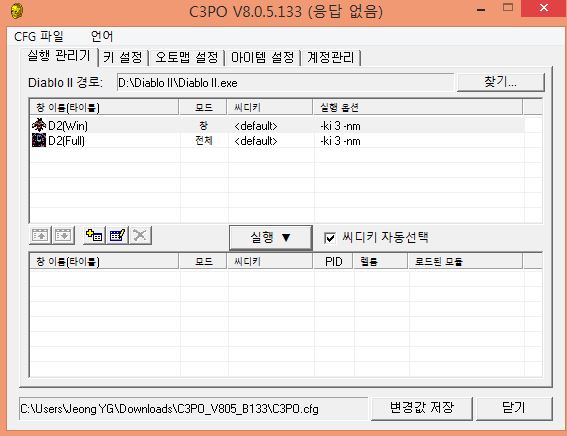
Task: Select the D2(Full) row icon
Action: coord(39,140)
